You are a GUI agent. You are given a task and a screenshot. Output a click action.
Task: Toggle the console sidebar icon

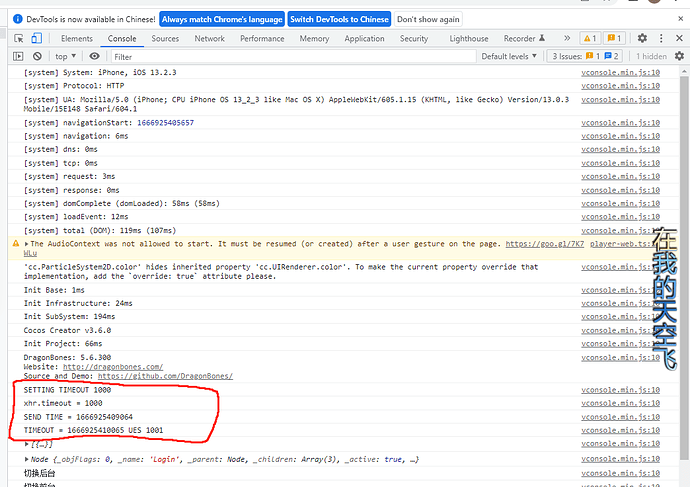tap(18, 56)
